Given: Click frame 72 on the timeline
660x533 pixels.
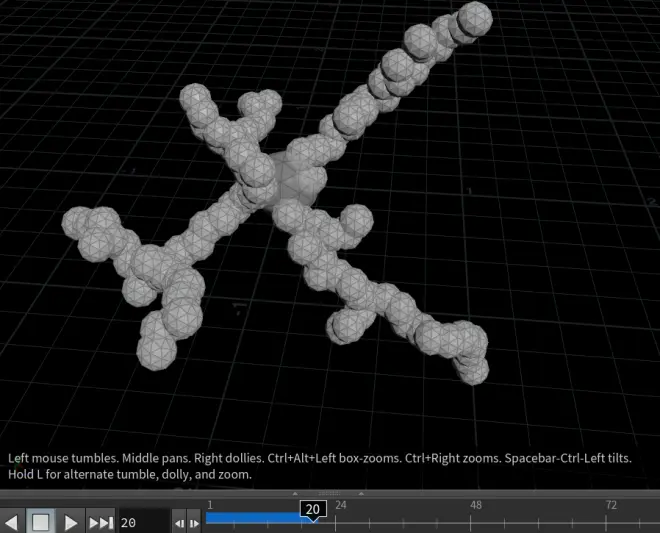Looking at the screenshot, I should pyautogui.click(x=611, y=505).
